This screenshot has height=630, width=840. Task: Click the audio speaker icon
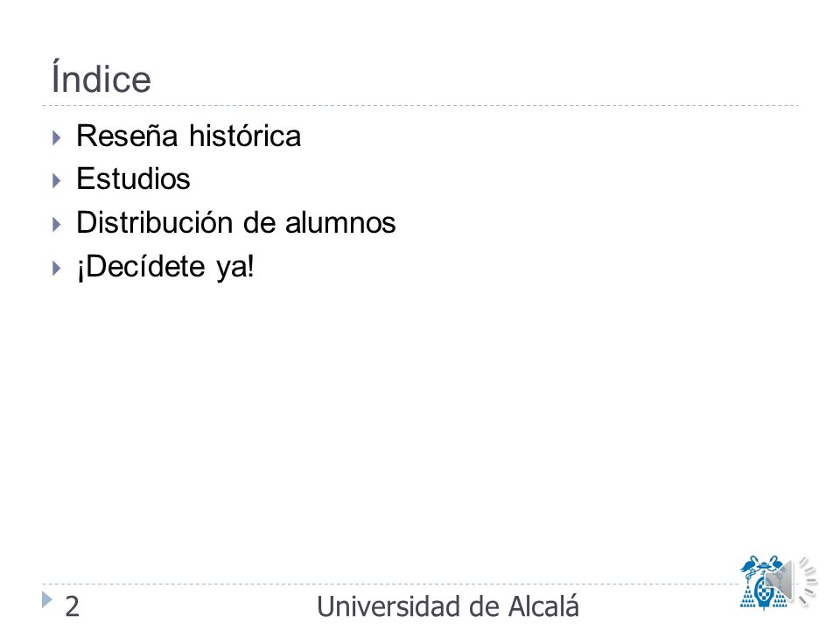(x=789, y=582)
